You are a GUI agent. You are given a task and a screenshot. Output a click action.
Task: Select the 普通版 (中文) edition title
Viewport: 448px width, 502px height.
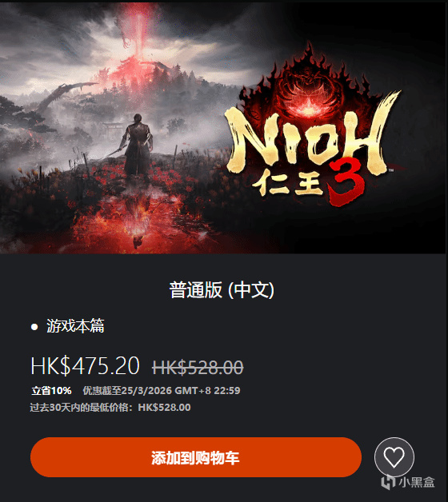click(222, 290)
